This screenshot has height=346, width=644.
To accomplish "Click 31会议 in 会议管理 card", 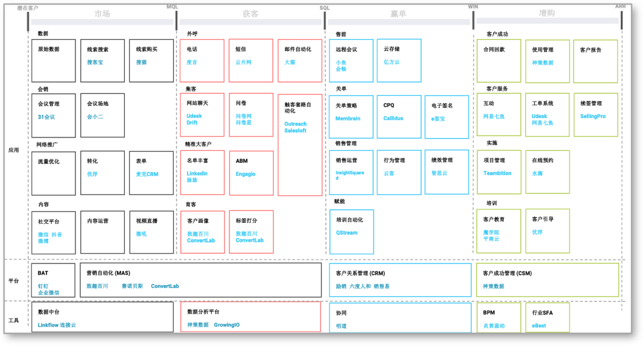I will (46, 117).
